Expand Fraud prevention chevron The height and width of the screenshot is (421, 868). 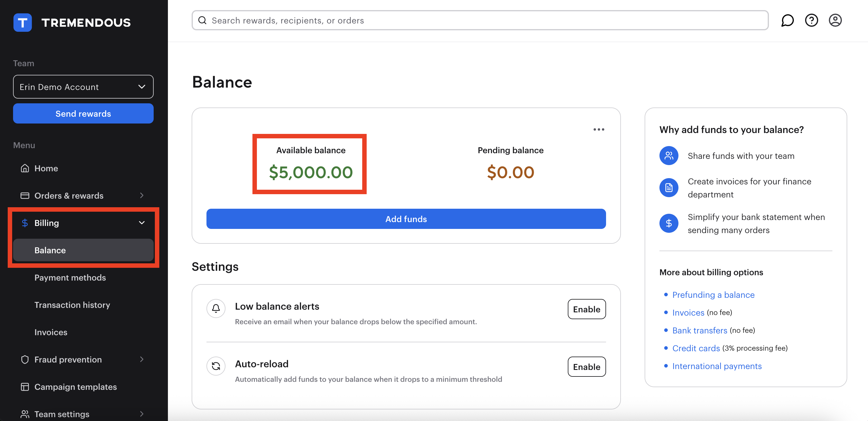pyautogui.click(x=142, y=359)
